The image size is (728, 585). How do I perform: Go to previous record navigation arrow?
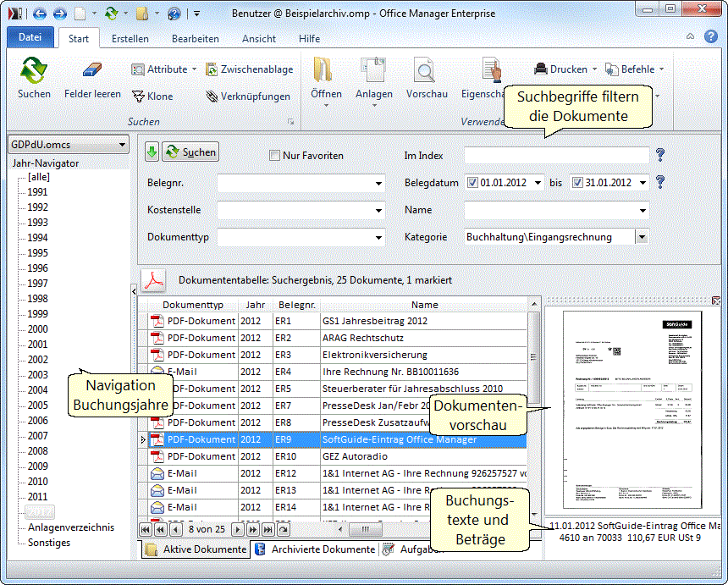tap(175, 529)
